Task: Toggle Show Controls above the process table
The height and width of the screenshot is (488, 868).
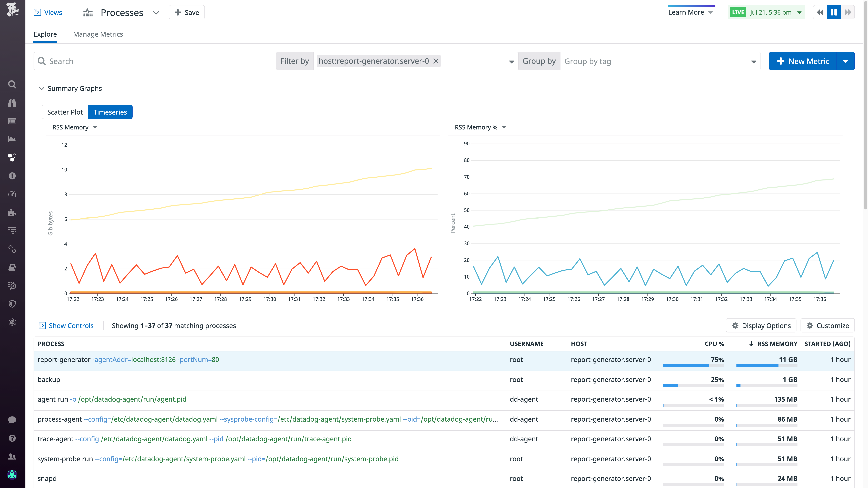Action: [x=66, y=325]
